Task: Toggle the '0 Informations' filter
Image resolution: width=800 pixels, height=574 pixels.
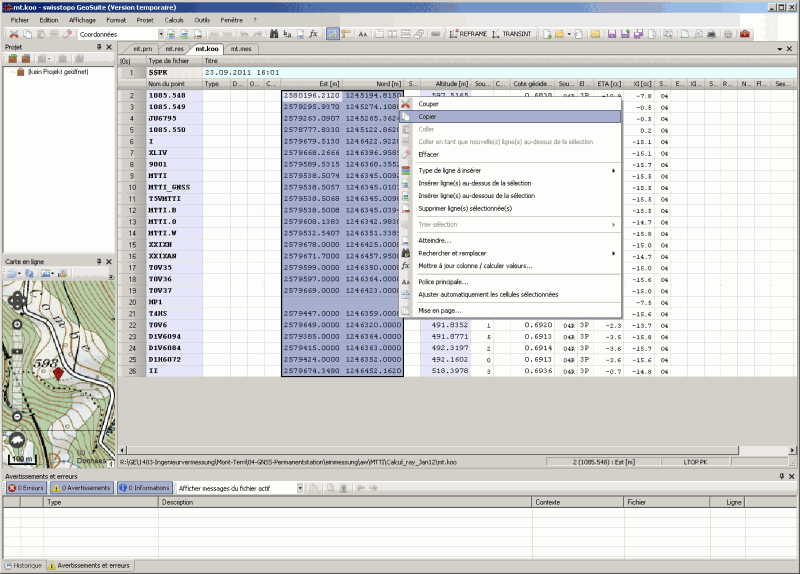Action: tap(145, 488)
